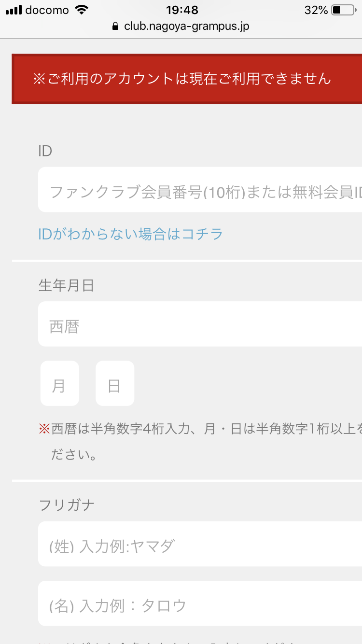Select the 日 day field
Screen dimensions: 362x644
[115, 383]
